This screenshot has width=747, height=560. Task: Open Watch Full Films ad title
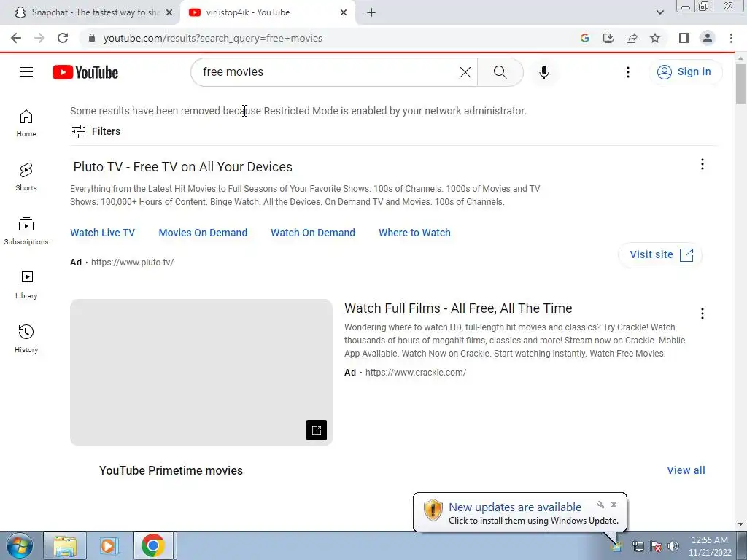pyautogui.click(x=458, y=308)
